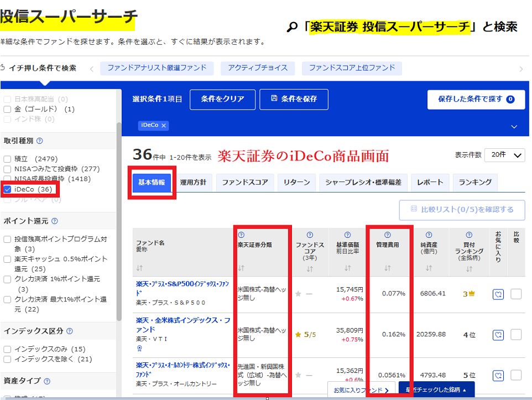
Task: Uncheck the iDeCo checkbox
Action: coord(7,189)
